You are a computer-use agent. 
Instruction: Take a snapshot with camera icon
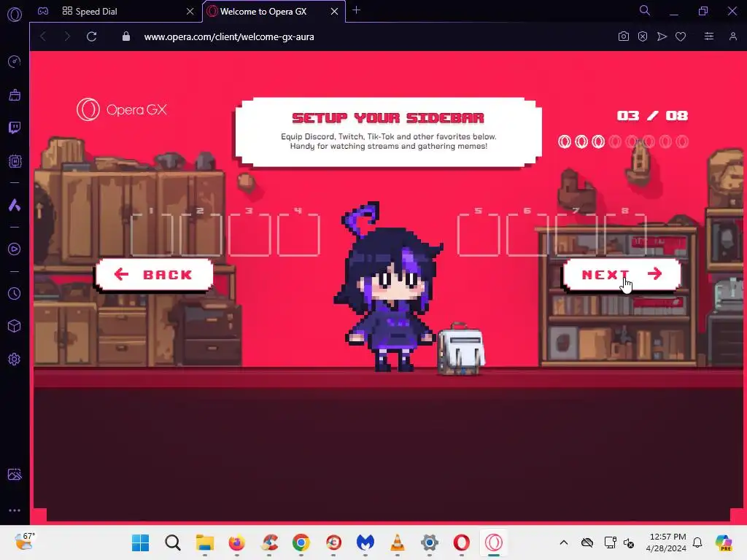pos(624,36)
